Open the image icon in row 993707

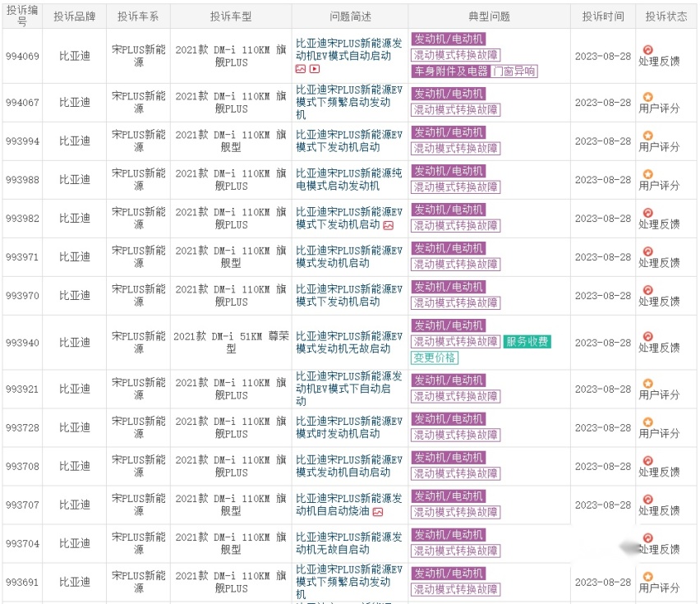click(x=378, y=512)
